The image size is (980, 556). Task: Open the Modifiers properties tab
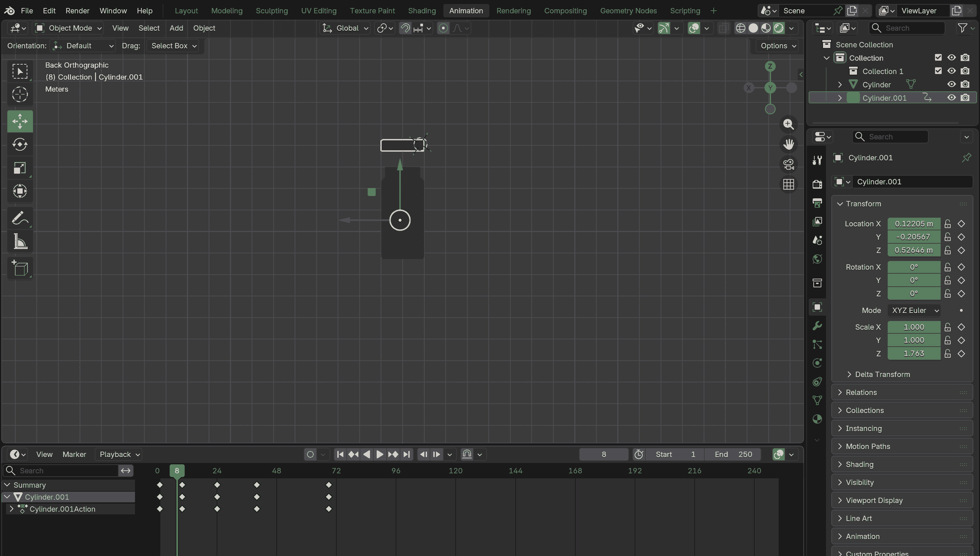click(817, 326)
